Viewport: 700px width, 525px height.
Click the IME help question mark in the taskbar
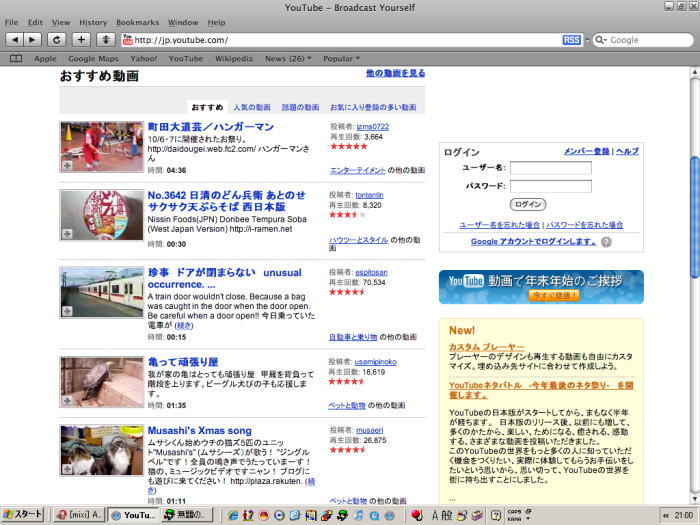[496, 515]
